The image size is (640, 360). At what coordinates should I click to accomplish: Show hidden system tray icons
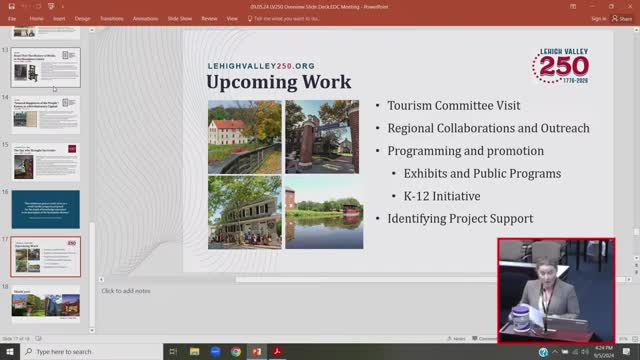(x=555, y=352)
